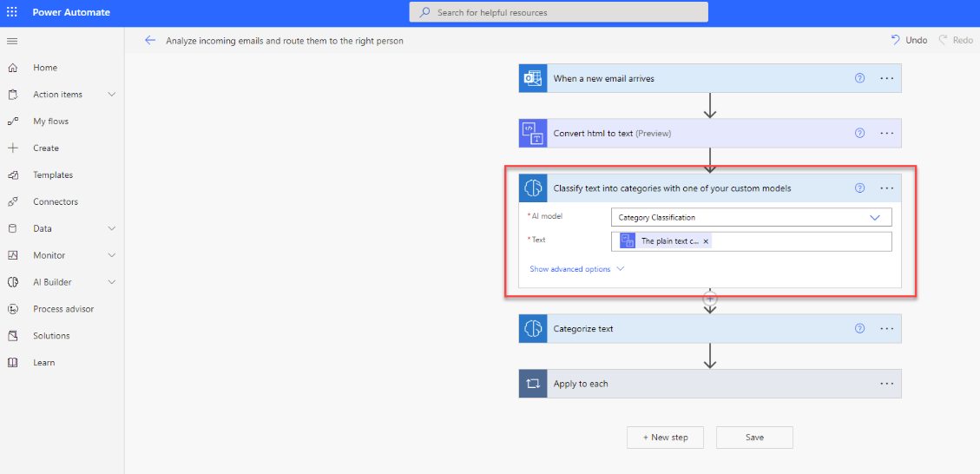Image resolution: width=980 pixels, height=474 pixels.
Task: Expand the When a new email arrives step
Action: (710, 78)
